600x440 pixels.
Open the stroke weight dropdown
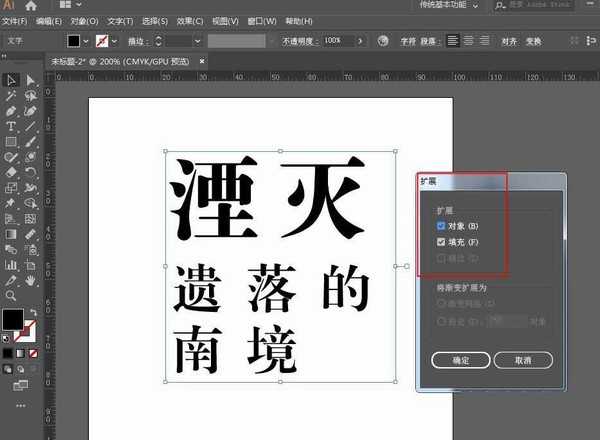196,41
